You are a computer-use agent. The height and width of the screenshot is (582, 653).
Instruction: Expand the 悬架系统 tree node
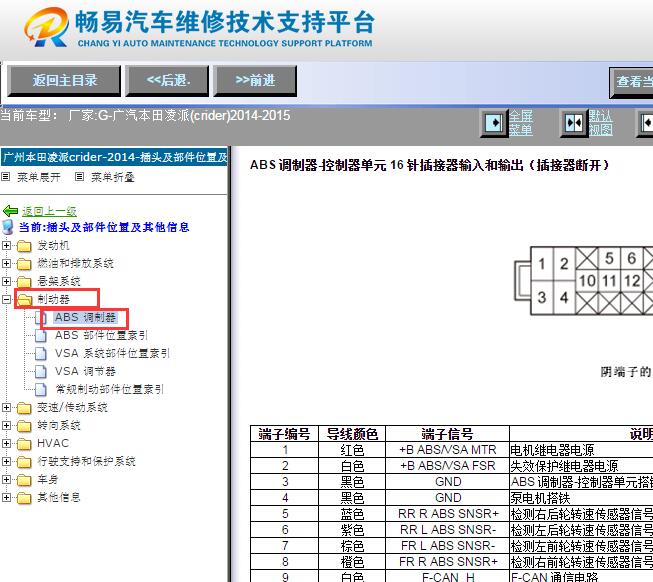point(6,281)
